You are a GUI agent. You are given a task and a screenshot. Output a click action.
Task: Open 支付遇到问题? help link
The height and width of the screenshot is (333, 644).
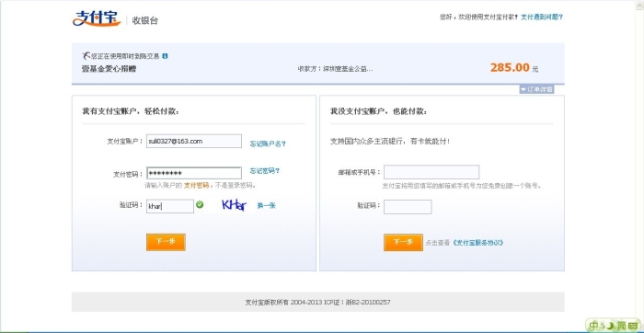click(x=542, y=17)
